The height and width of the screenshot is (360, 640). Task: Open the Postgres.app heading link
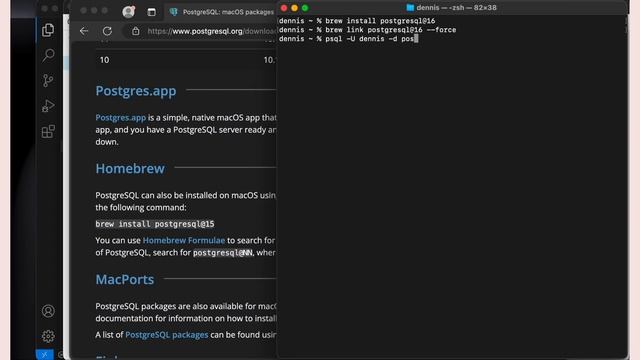[x=136, y=91]
